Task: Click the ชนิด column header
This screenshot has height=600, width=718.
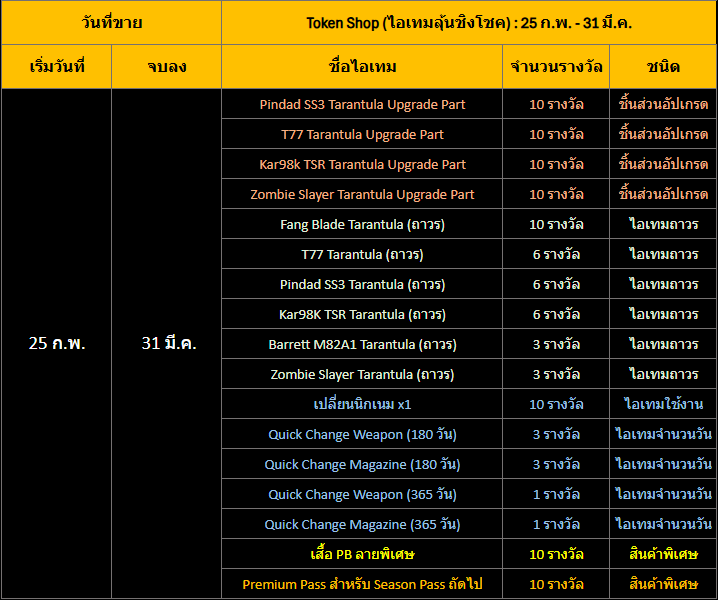Action: click(663, 67)
